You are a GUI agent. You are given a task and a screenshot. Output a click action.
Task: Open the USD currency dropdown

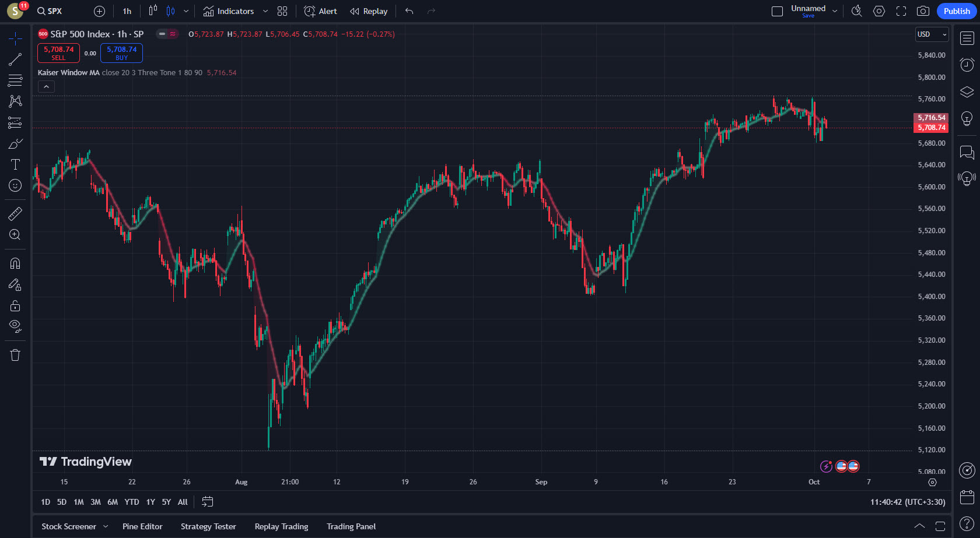point(932,34)
